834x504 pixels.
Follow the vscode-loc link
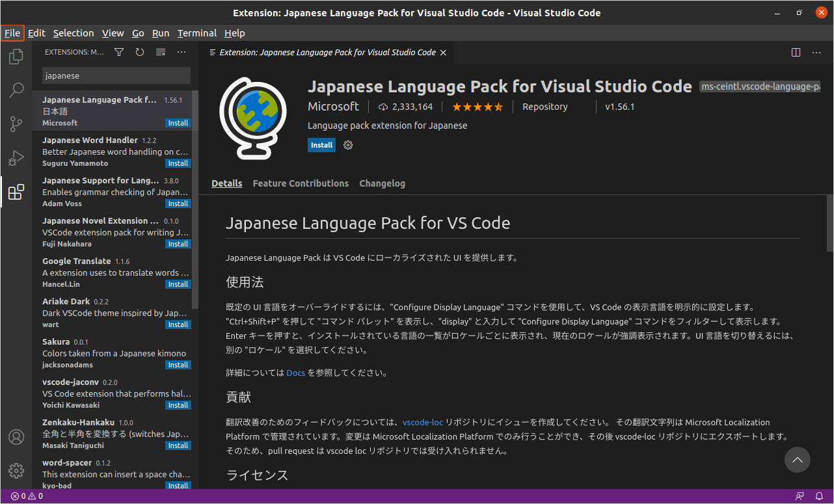click(423, 423)
